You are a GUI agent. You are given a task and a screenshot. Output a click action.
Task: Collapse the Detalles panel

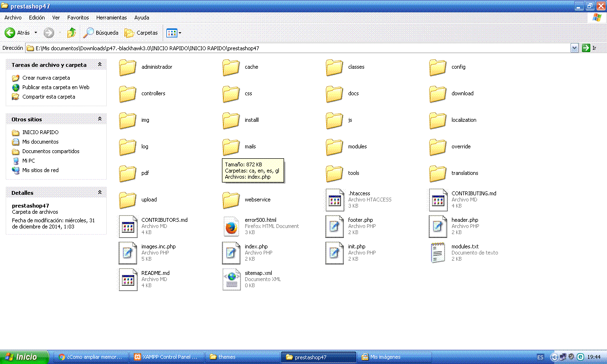(x=100, y=193)
